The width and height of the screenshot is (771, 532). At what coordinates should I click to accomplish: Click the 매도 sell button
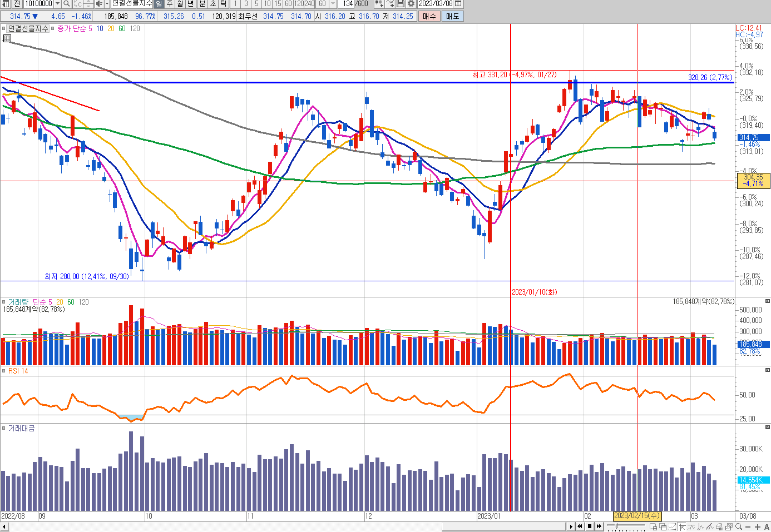[x=452, y=16]
